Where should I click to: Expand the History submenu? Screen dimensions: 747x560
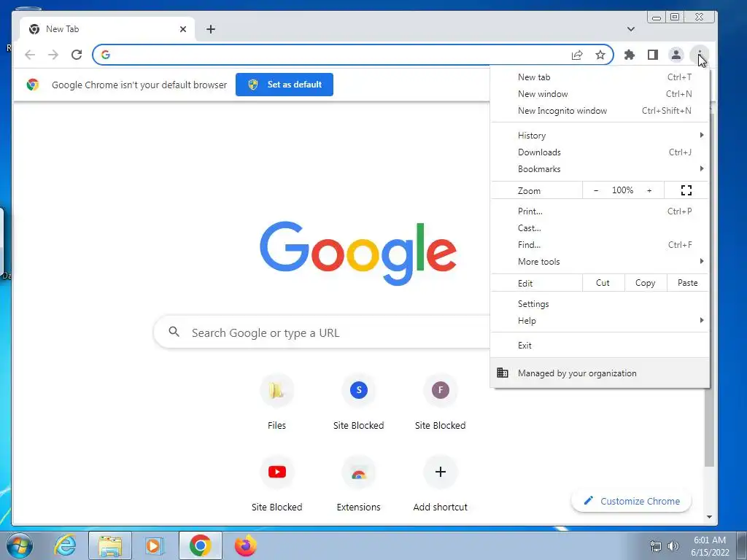(600, 135)
